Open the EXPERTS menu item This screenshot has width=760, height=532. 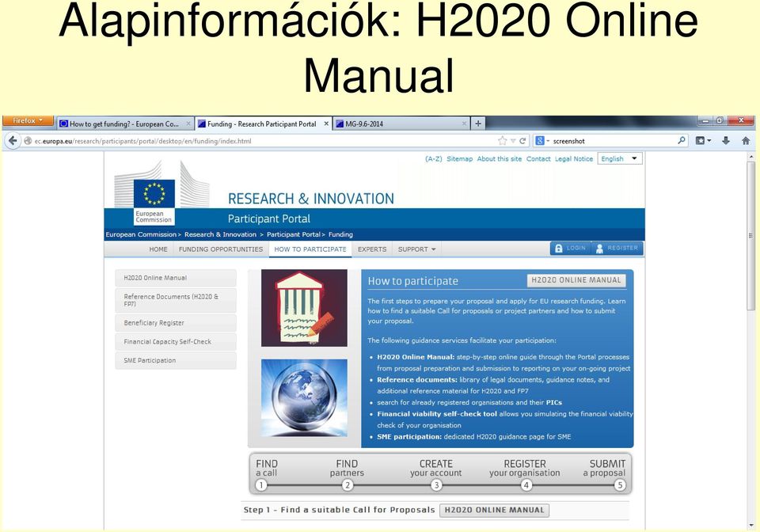coord(372,249)
